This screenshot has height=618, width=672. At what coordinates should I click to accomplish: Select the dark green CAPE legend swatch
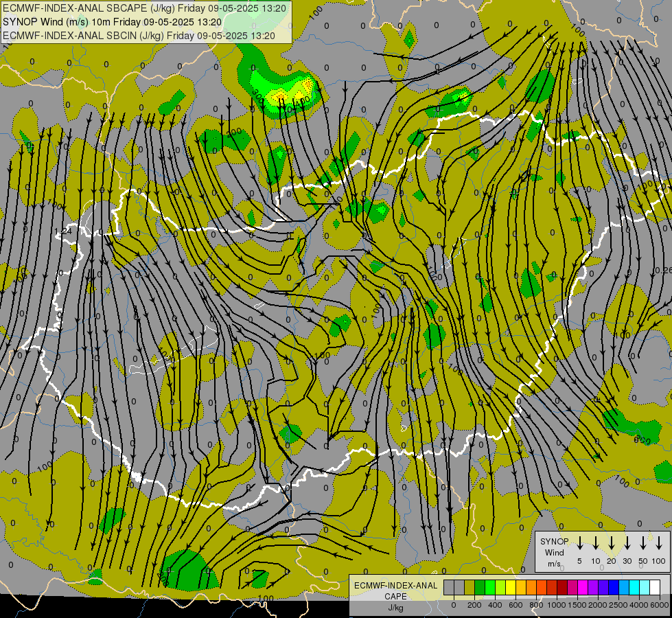(x=480, y=588)
